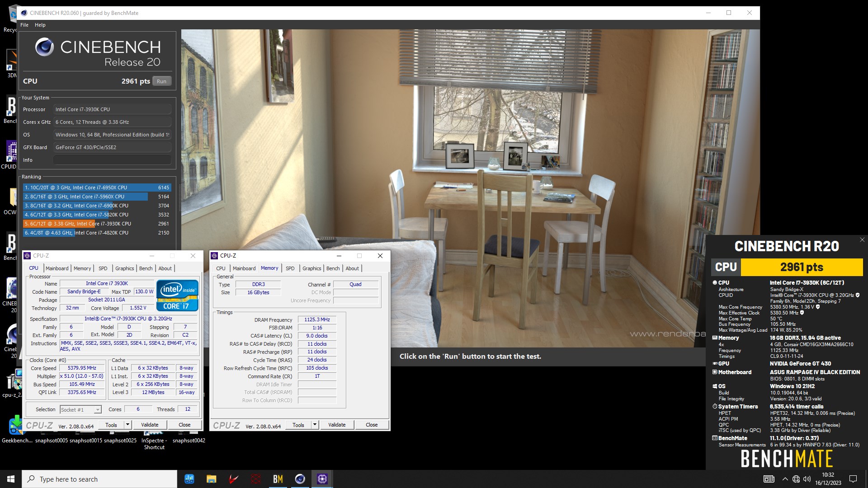The height and width of the screenshot is (488, 868).
Task: Open clock showing 10:32 16/12/2023
Action: pos(828,479)
